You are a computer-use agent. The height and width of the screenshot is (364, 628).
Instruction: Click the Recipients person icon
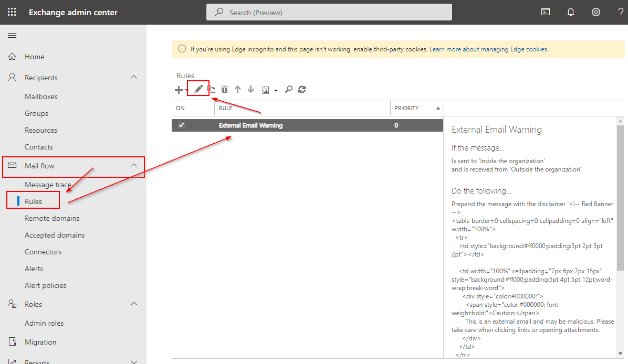(13, 77)
